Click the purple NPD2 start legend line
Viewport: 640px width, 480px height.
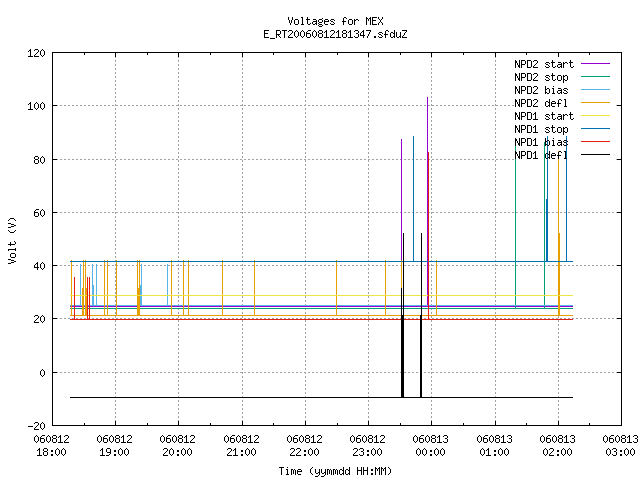[596, 64]
